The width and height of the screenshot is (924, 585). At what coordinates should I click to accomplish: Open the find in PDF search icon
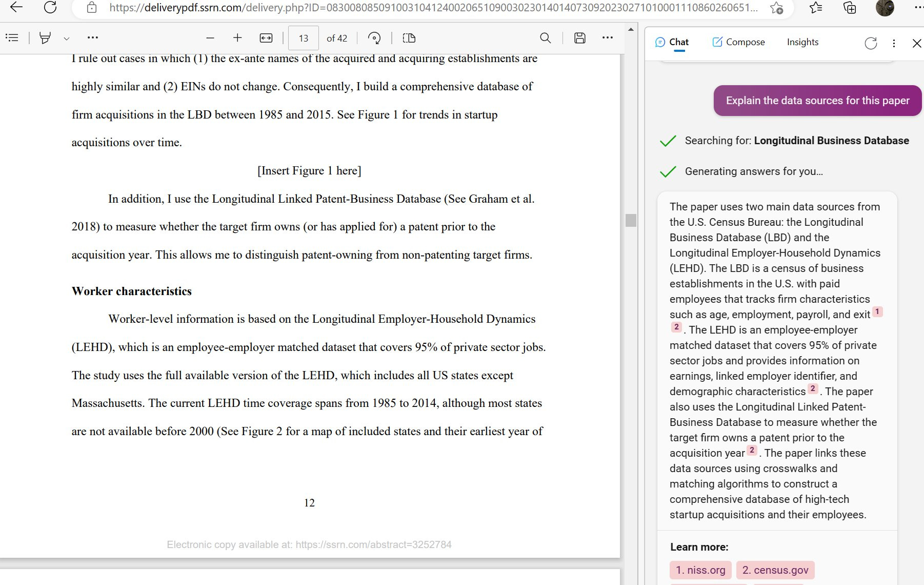click(x=546, y=38)
